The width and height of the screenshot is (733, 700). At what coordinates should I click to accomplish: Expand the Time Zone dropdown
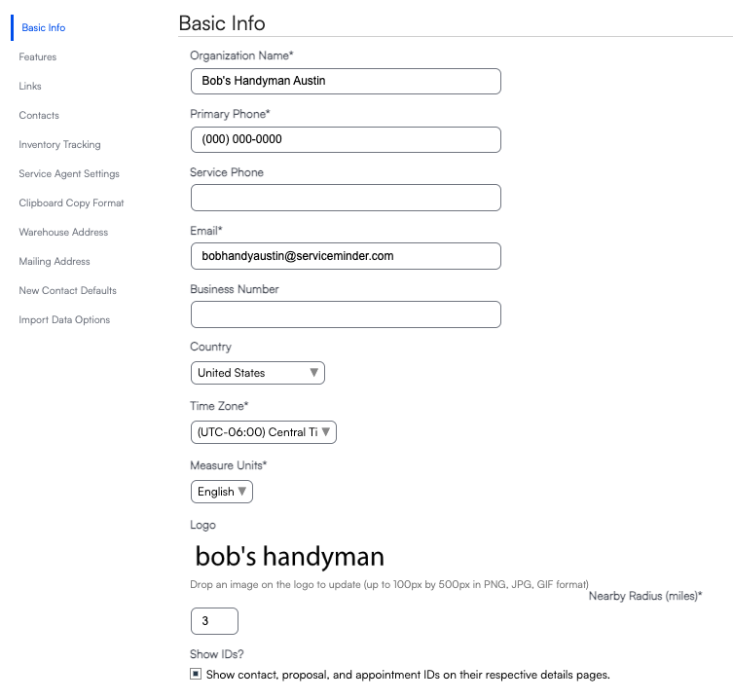click(x=264, y=432)
